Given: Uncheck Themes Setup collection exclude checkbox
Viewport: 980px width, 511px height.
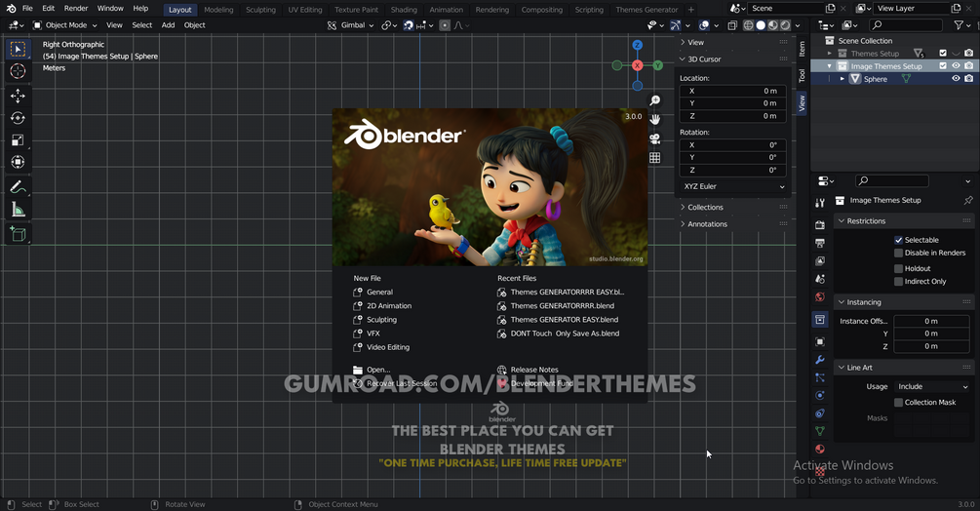Looking at the screenshot, I should tap(943, 53).
